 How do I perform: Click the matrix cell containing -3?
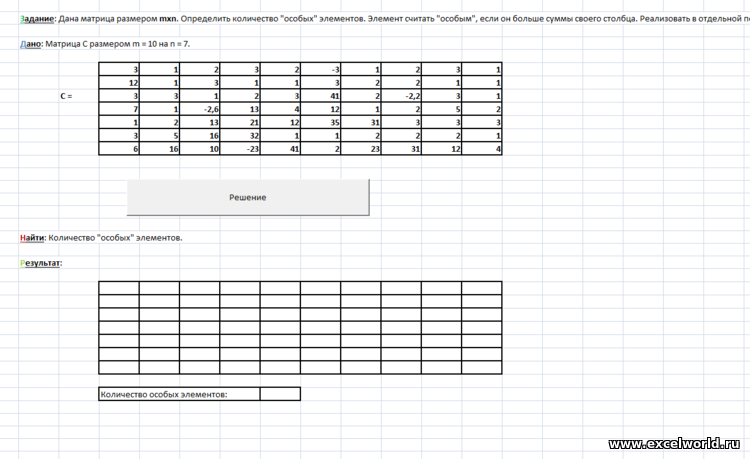tap(321, 70)
